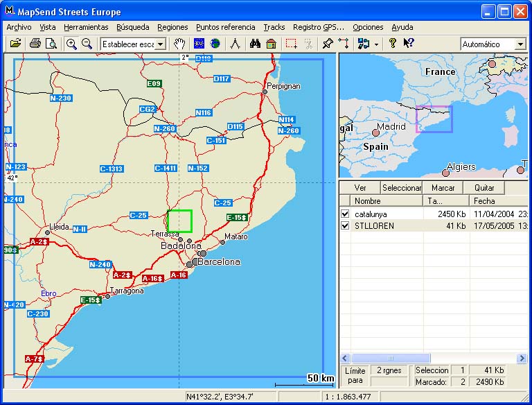The width and height of the screenshot is (532, 405).
Task: Click the globe icon in toolbar
Action: click(x=215, y=44)
